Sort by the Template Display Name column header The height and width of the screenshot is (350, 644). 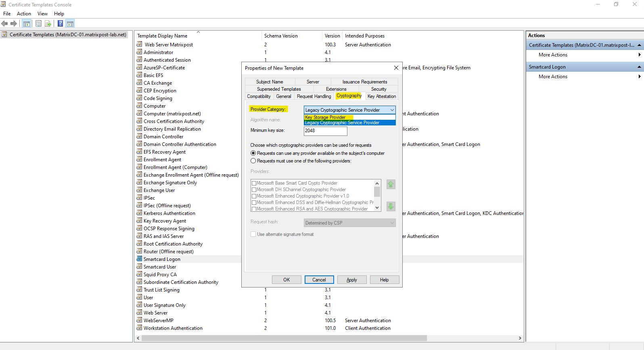198,36
